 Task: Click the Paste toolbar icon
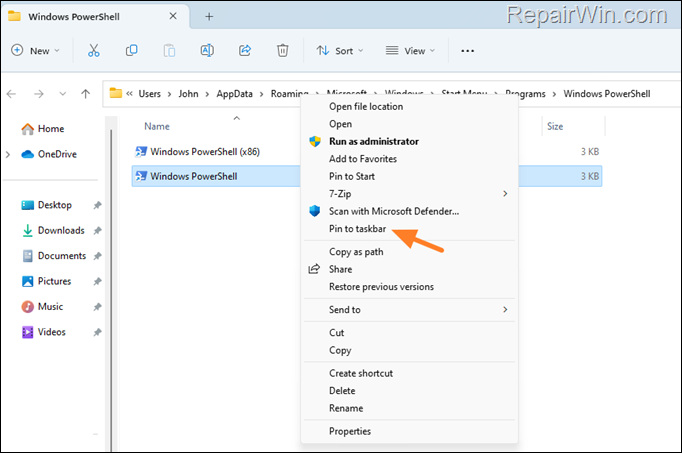tap(169, 51)
